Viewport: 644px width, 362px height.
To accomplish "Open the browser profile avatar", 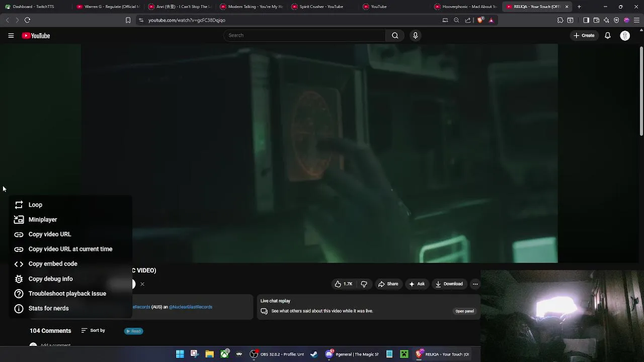I will (x=626, y=20).
